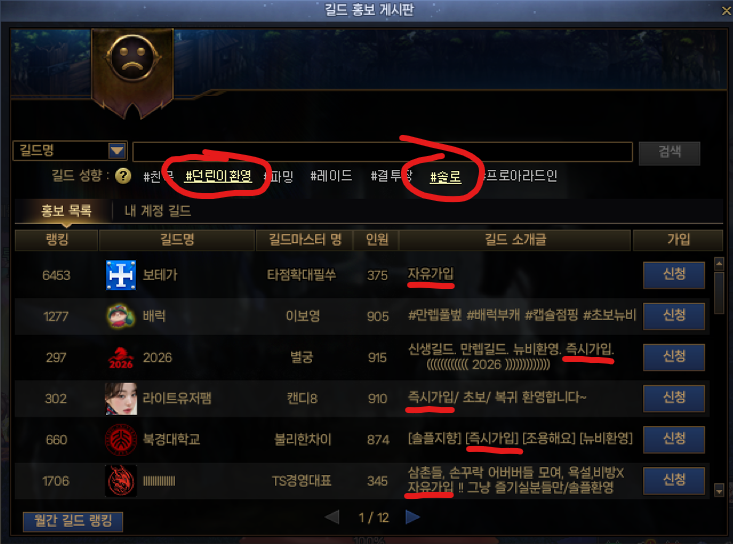The image size is (733, 544).
Task: Click the 북경대학교 guild red circular emblem
Action: [x=121, y=440]
